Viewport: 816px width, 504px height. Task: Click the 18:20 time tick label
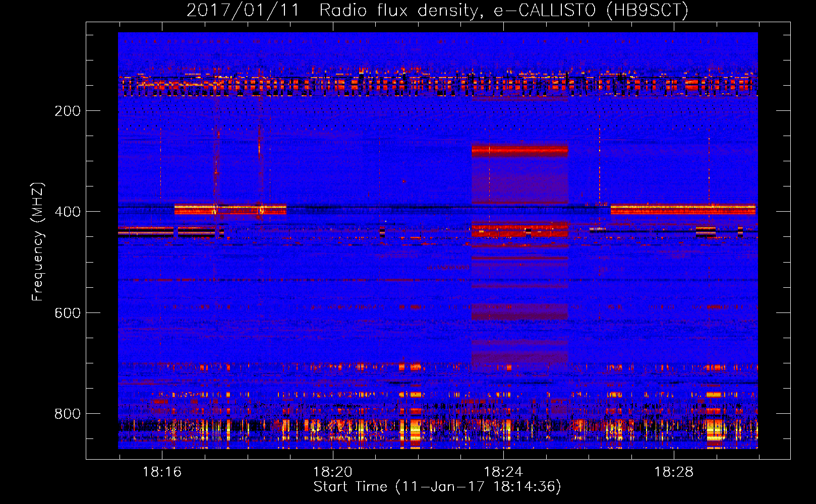(x=333, y=472)
